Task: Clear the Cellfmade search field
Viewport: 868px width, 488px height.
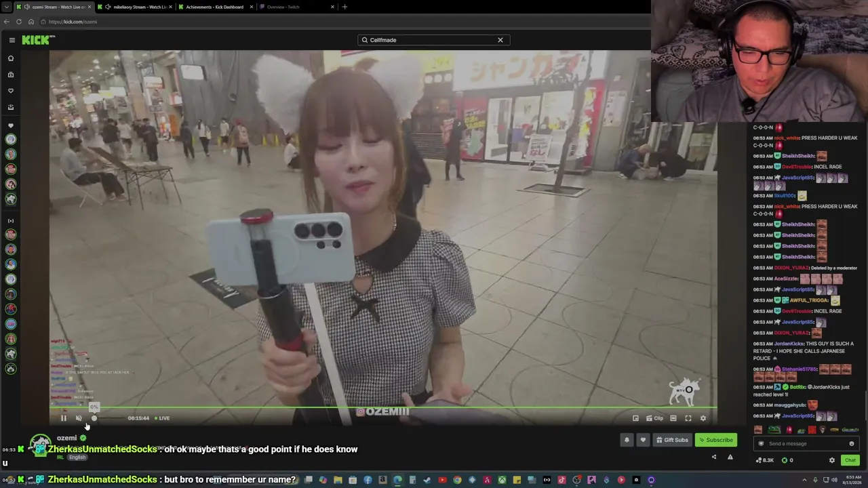Action: tap(500, 40)
